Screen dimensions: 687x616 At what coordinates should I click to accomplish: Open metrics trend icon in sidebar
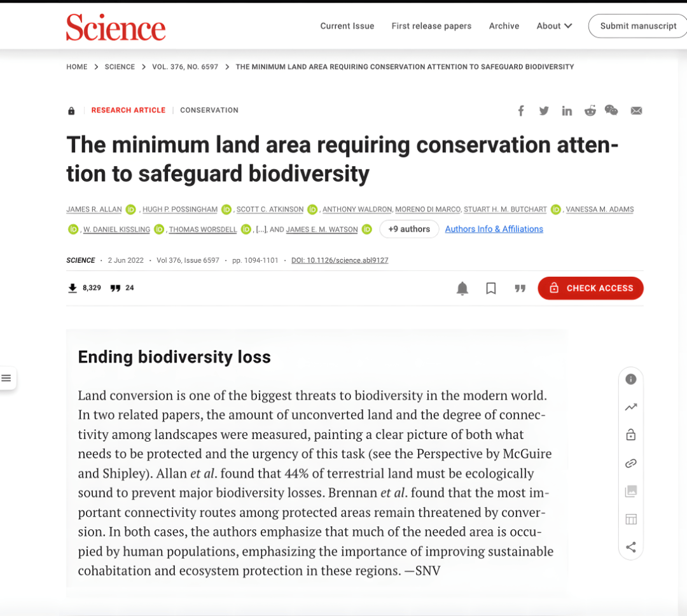pyautogui.click(x=631, y=407)
